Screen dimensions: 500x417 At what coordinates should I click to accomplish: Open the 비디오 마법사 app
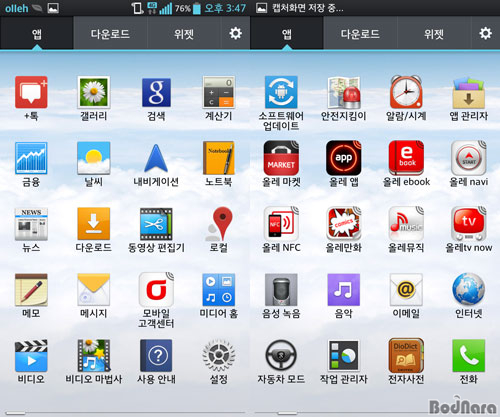pos(94,355)
